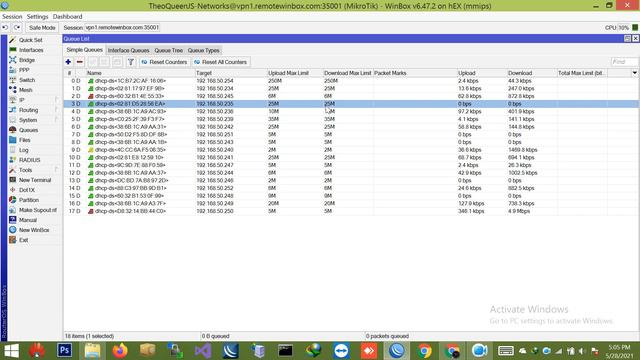Click the Comment toolbar icon

click(117, 62)
